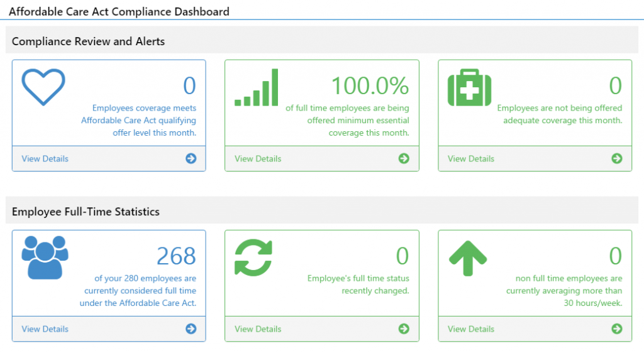
Task: Click the Affordable Care Act Compliance Dashboard title
Action: click(x=119, y=11)
